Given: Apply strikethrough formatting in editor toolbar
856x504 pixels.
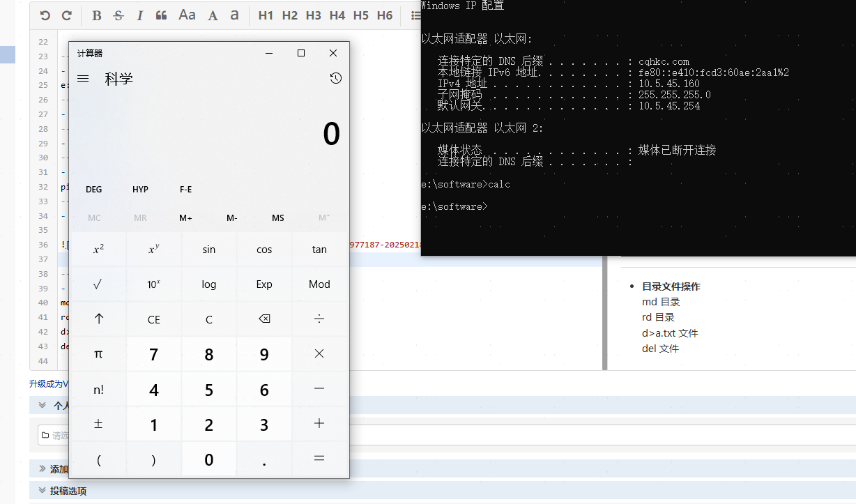Looking at the screenshot, I should pos(119,15).
